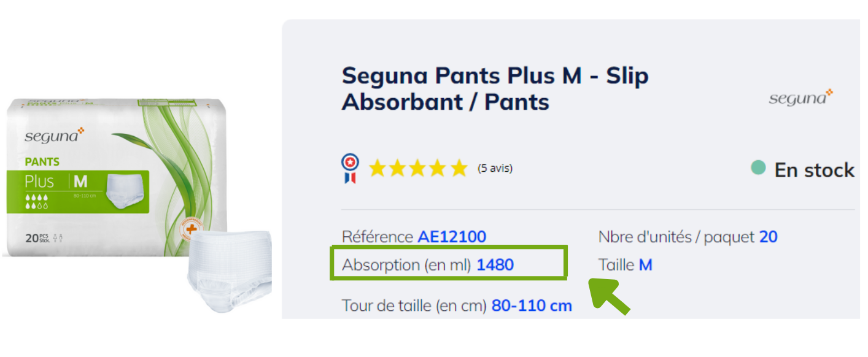Screen dimensions: 868x357
Task: Click the third yellow rating star
Action: pos(418,168)
